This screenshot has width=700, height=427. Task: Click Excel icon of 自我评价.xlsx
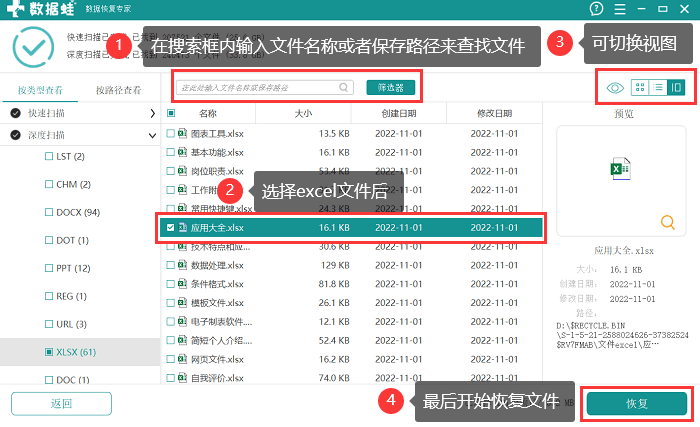coord(182,377)
